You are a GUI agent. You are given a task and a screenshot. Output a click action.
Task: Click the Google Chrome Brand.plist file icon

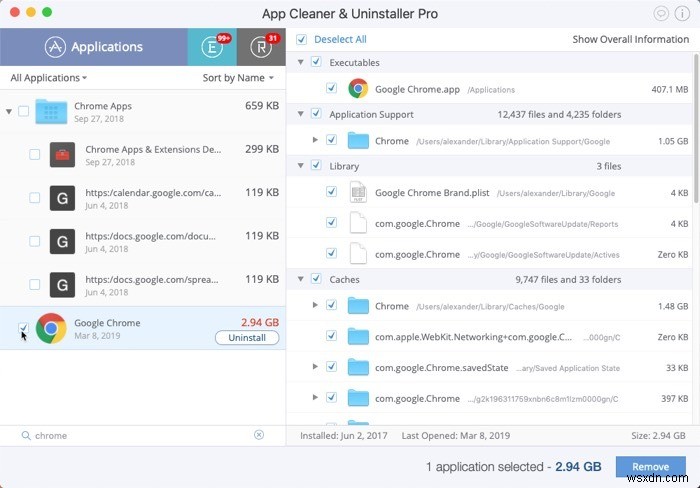coord(358,192)
